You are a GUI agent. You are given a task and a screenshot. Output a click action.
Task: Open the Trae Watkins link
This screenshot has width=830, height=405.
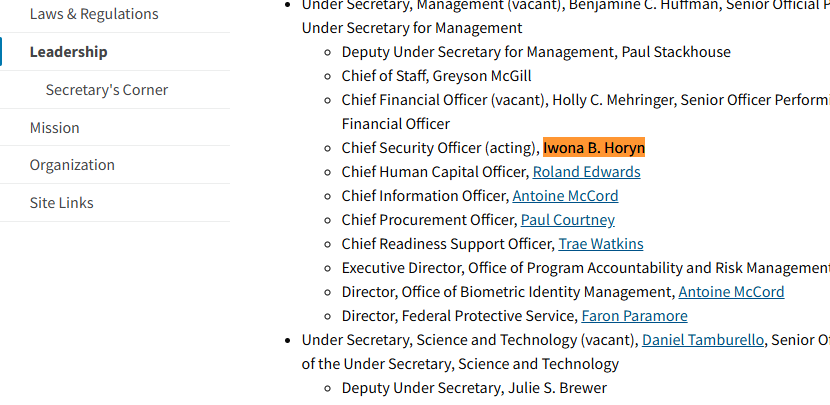(x=600, y=244)
